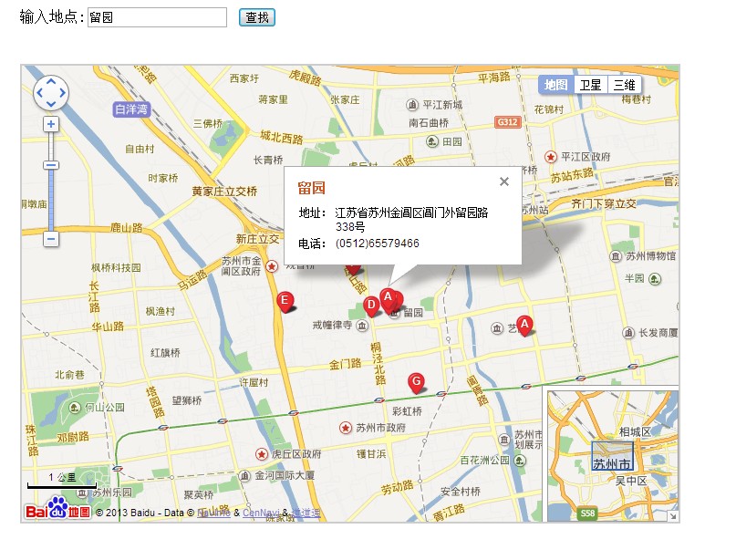Click the 留园 title in info window

click(311, 188)
